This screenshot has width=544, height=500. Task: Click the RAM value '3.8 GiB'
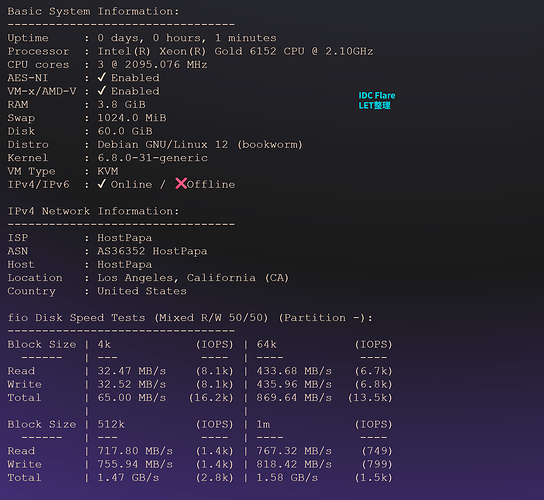click(121, 104)
